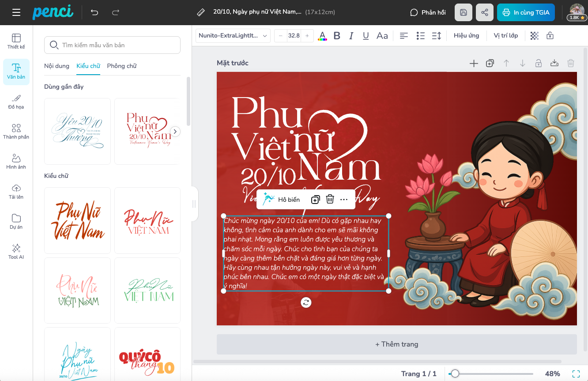Switch to the Nội dung tab

pyautogui.click(x=57, y=66)
